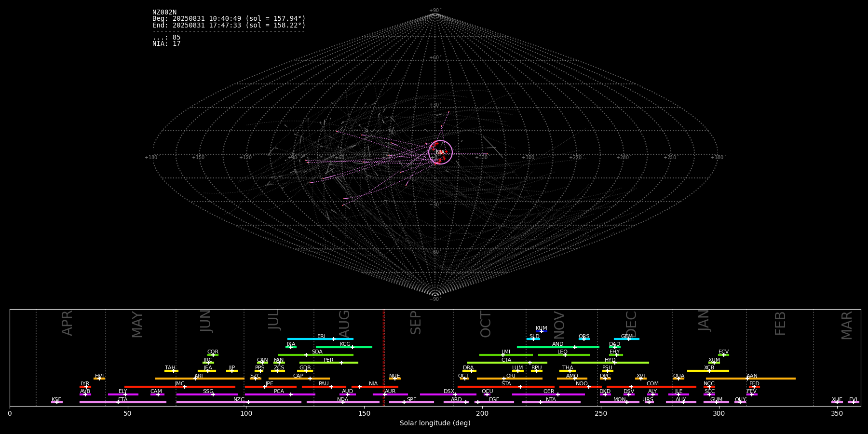The height and width of the screenshot is (434, 868).
Task: Select the AUR shower label
Action: pyautogui.click(x=390, y=392)
